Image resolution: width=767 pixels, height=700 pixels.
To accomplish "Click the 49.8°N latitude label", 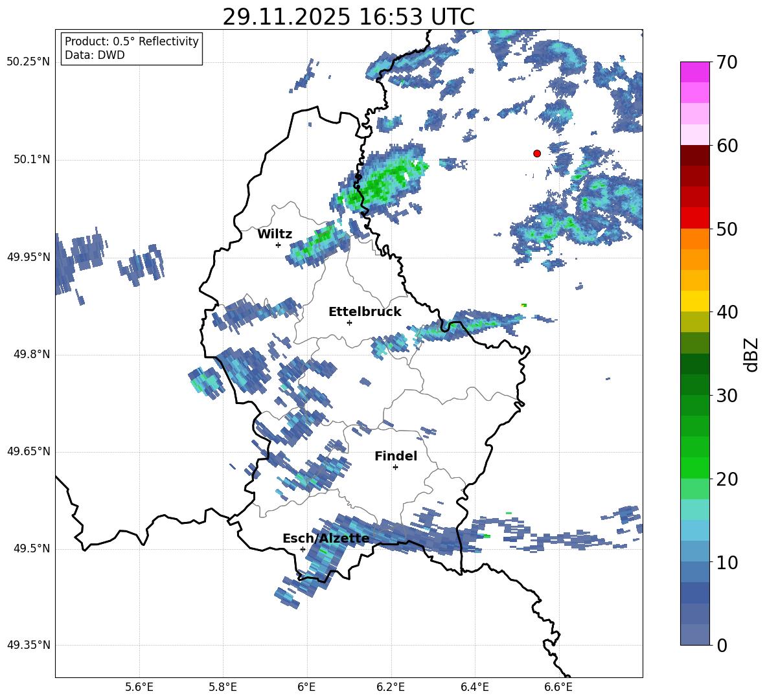I will click(x=32, y=354).
